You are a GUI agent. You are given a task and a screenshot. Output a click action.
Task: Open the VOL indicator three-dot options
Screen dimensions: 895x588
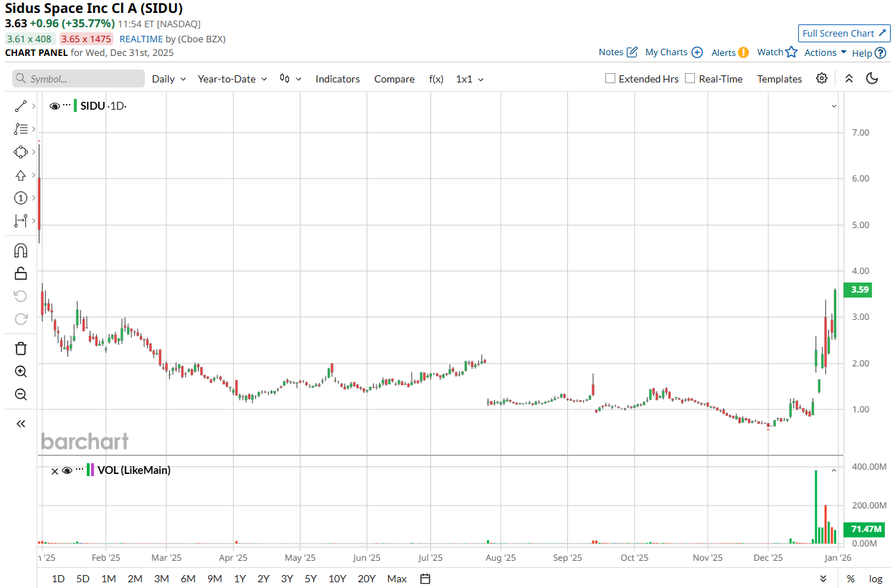[x=80, y=470]
